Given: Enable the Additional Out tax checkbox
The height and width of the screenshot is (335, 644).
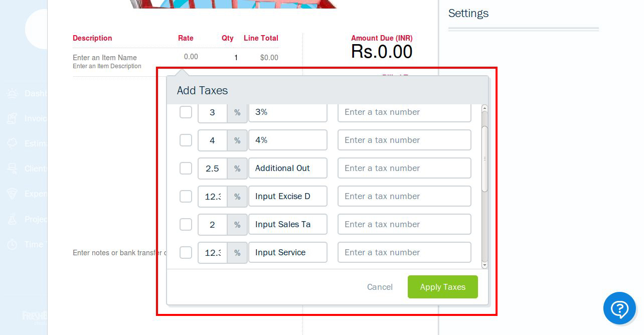Looking at the screenshot, I should click(x=186, y=168).
